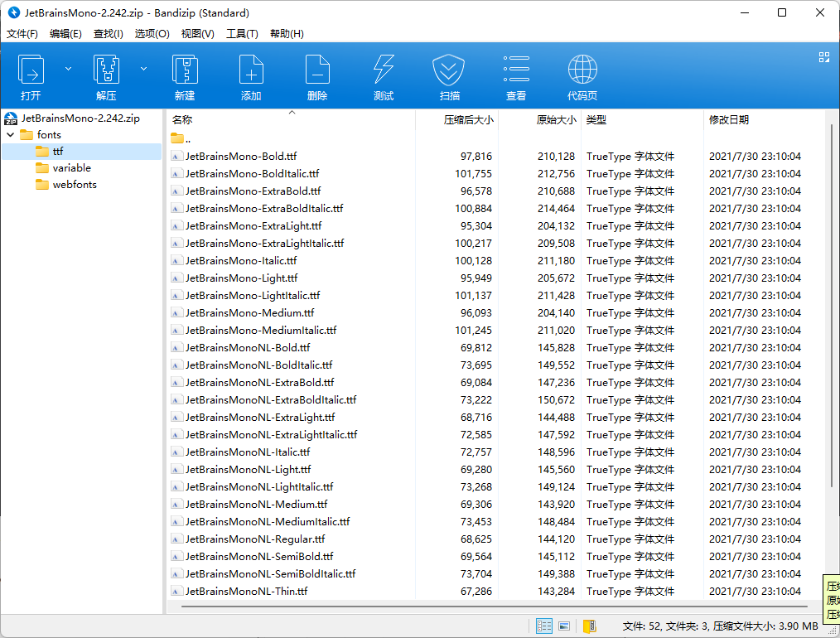Select JetBrainsMono-BoldItalic.ttf
The width and height of the screenshot is (840, 638).
(x=252, y=173)
